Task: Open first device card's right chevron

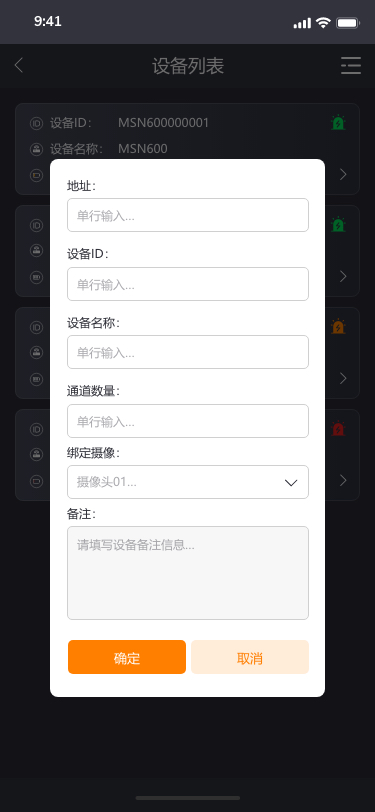Action: pos(343,175)
